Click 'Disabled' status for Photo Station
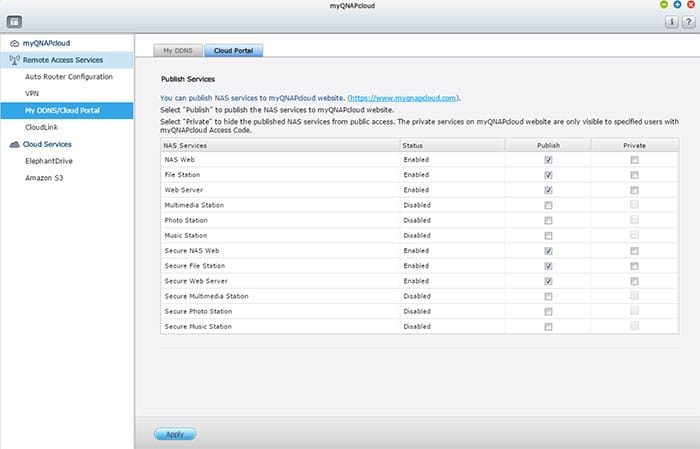 point(417,220)
